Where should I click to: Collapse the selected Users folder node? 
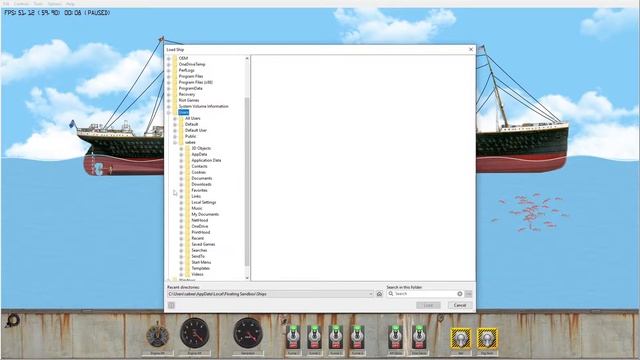[x=169, y=112]
